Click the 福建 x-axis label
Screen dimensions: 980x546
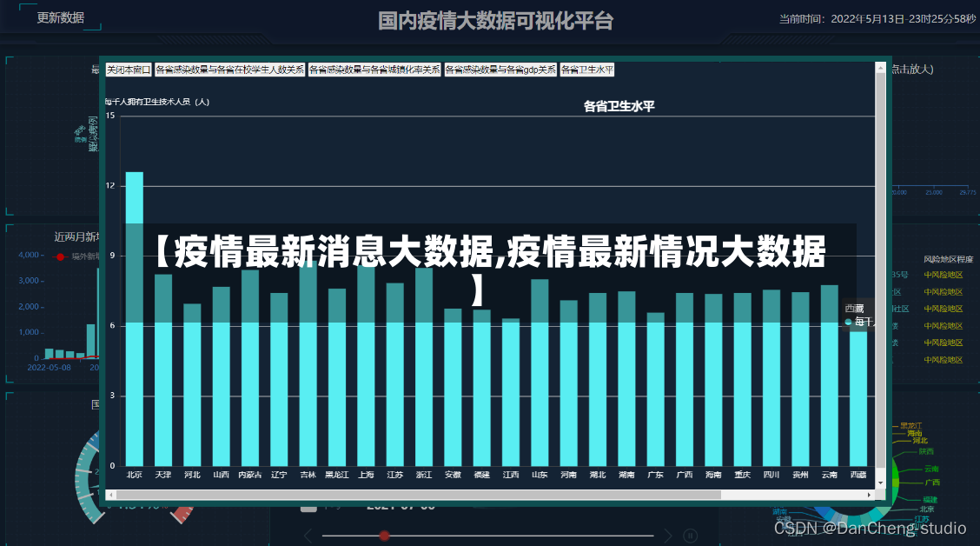pyautogui.click(x=481, y=476)
